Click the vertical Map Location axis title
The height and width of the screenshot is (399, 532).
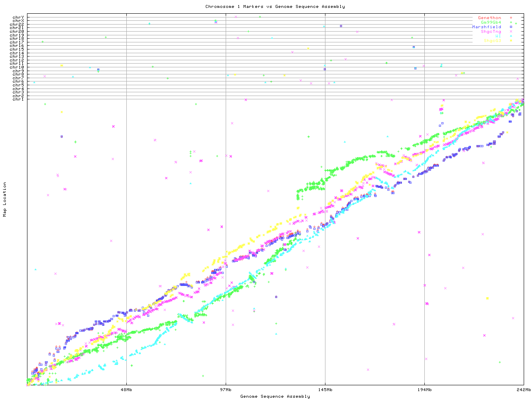pos(5,199)
